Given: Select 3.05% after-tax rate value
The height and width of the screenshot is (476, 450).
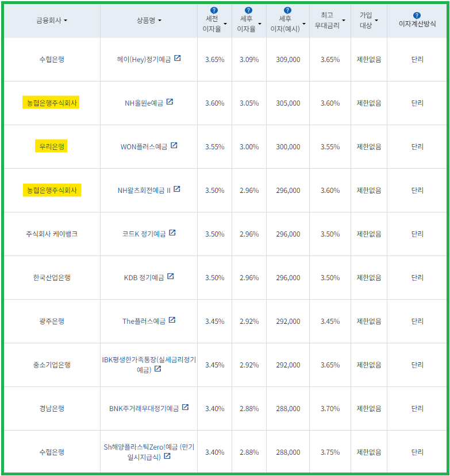Looking at the screenshot, I should tap(249, 103).
